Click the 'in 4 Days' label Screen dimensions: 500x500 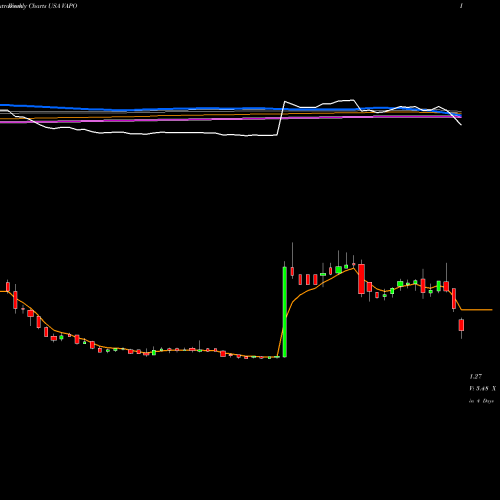tap(481, 401)
